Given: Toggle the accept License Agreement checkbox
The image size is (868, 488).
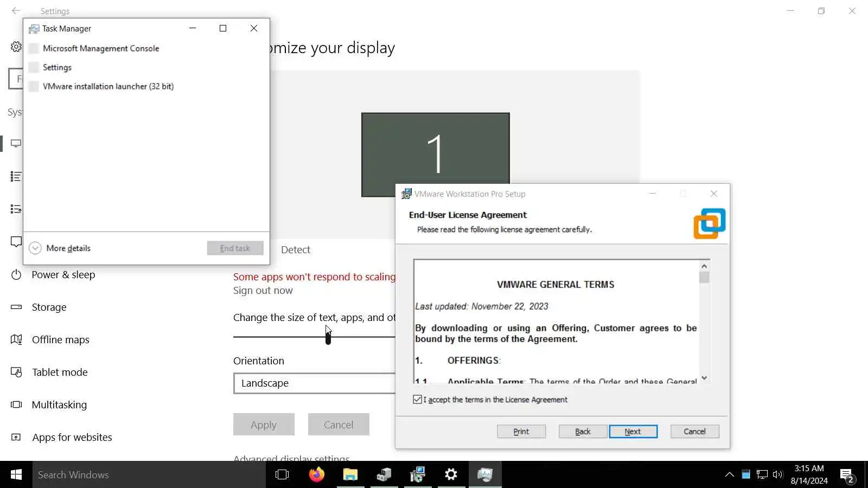Looking at the screenshot, I should pos(417,400).
